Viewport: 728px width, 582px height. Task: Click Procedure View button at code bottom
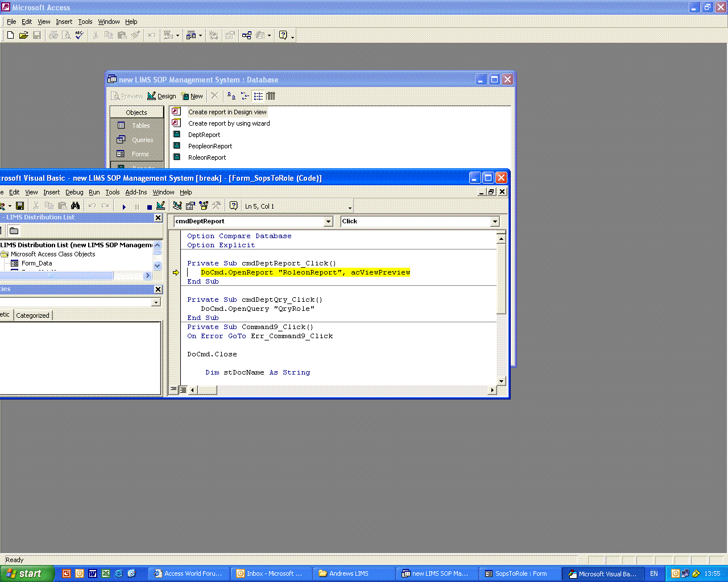pyautogui.click(x=174, y=390)
